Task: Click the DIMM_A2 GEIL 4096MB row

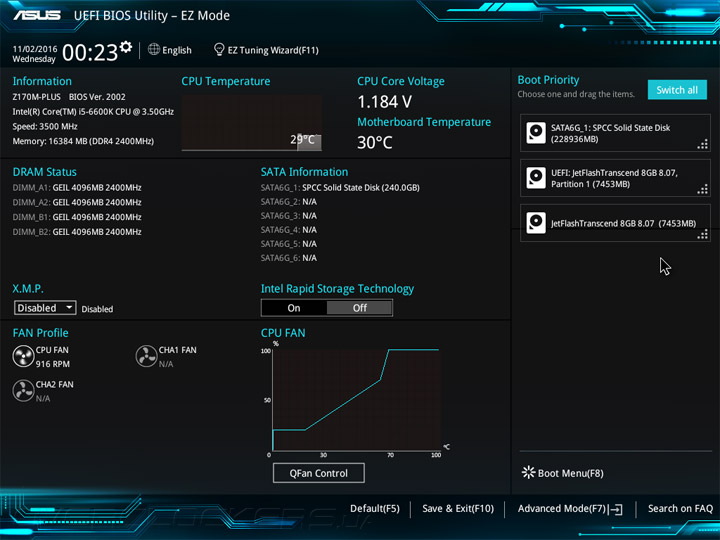Action: (77, 202)
